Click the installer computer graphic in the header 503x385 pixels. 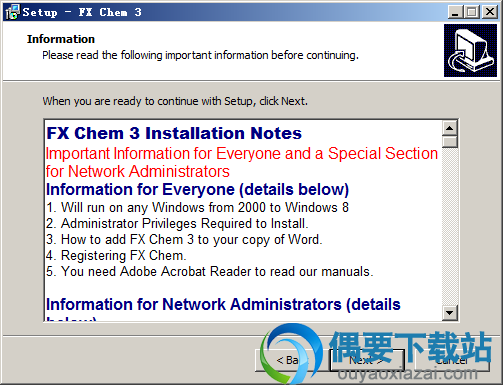coord(470,50)
